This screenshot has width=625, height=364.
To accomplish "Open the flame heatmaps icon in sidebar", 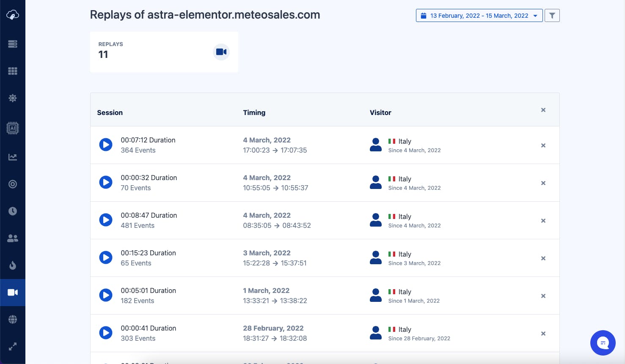I will 13,265.
